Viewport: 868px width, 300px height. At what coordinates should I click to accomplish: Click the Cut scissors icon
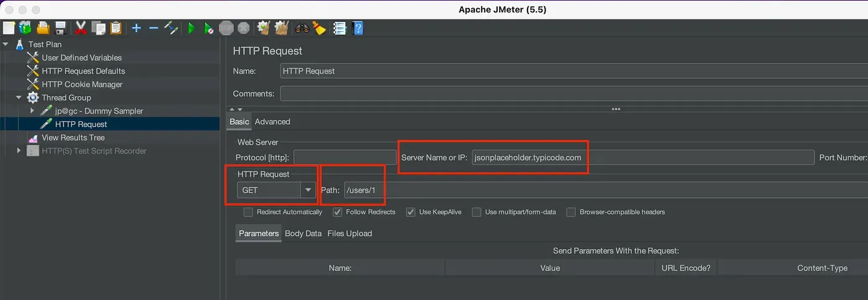coord(81,28)
